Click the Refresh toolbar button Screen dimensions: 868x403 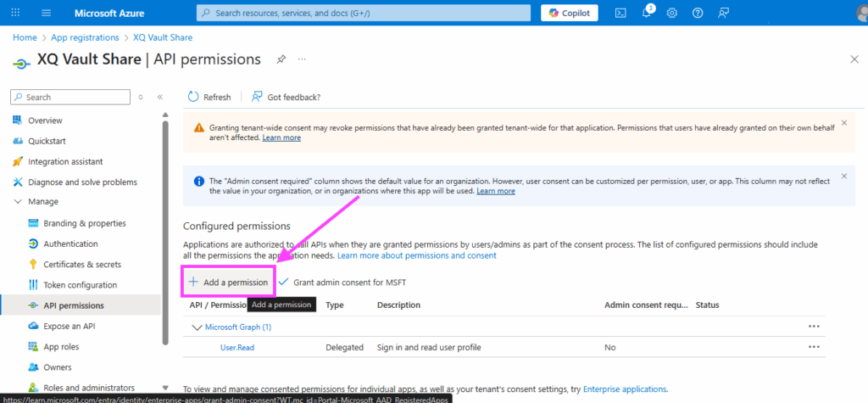click(x=209, y=97)
